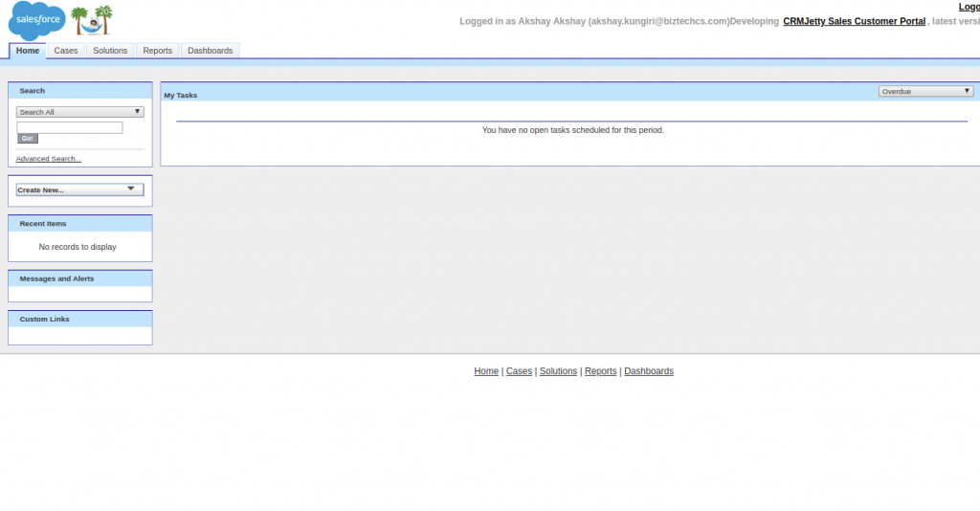
Task: Open the Advanced Search link
Action: click(x=49, y=159)
